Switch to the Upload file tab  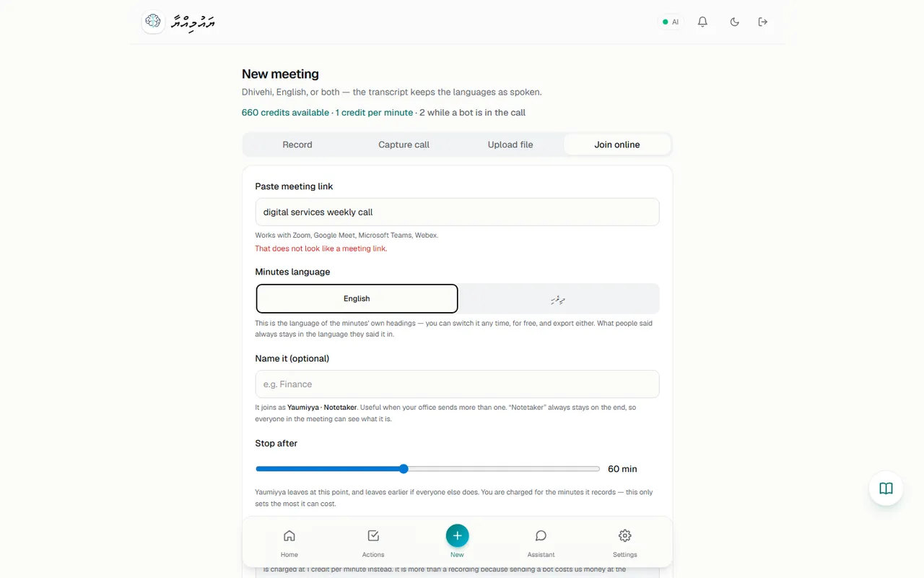[x=510, y=144]
